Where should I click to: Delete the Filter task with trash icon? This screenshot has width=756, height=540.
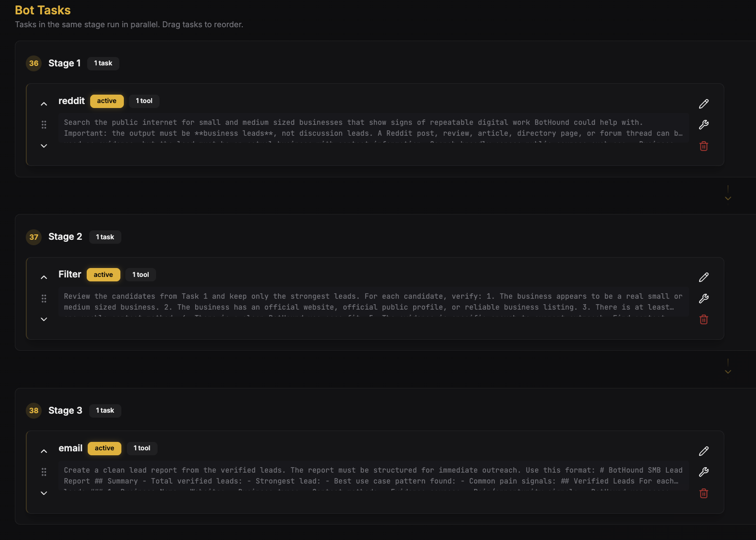coord(703,320)
